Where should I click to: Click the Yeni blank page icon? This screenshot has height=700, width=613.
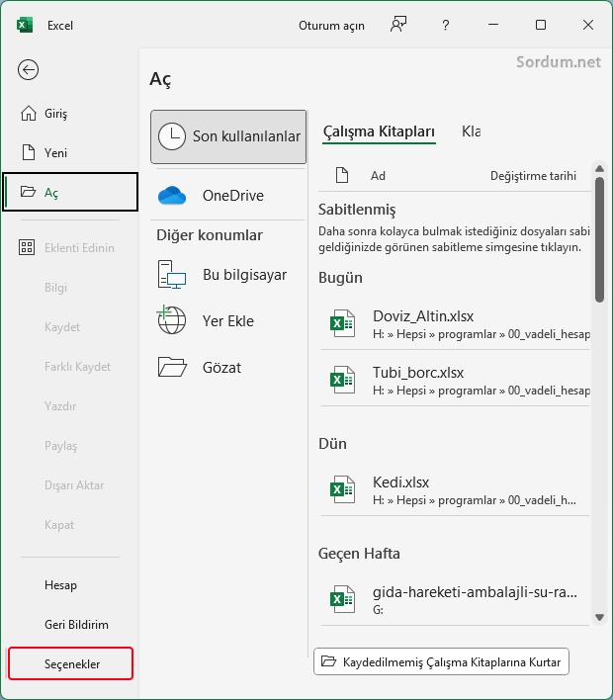tap(29, 152)
